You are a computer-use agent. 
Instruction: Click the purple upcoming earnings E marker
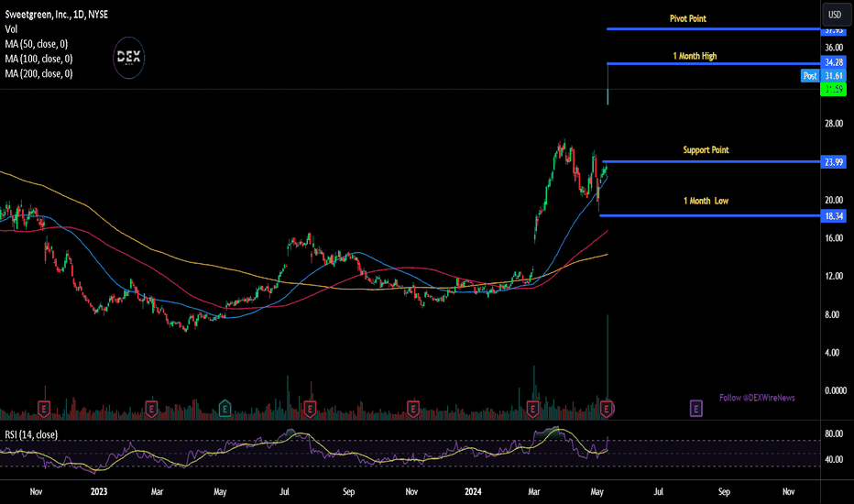pos(696,408)
